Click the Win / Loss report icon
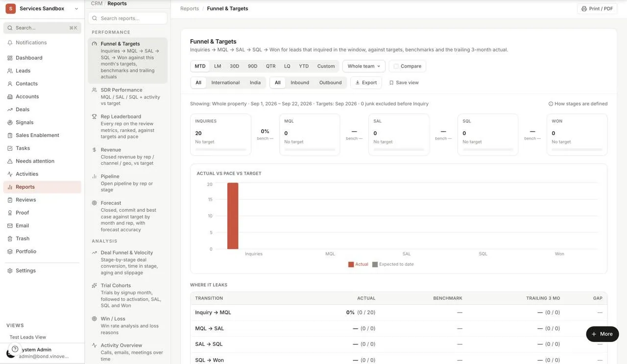Screen dimensions: 627x364 click(95, 318)
